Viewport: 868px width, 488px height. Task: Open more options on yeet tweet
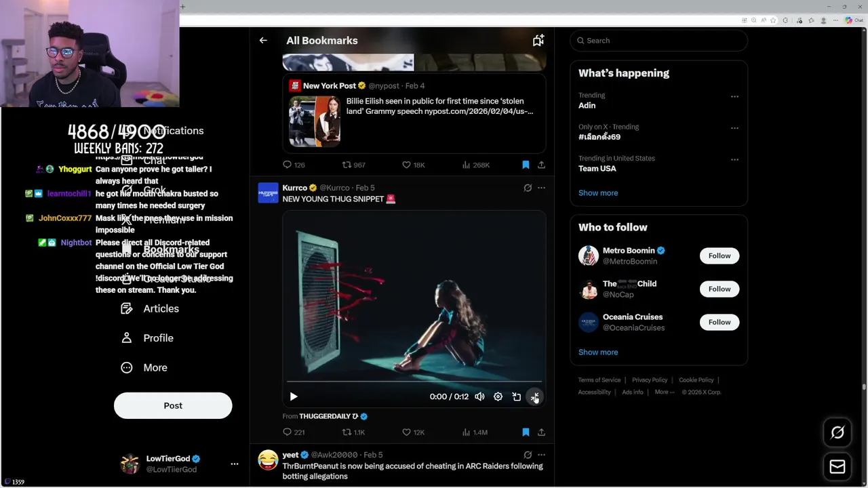[541, 455]
